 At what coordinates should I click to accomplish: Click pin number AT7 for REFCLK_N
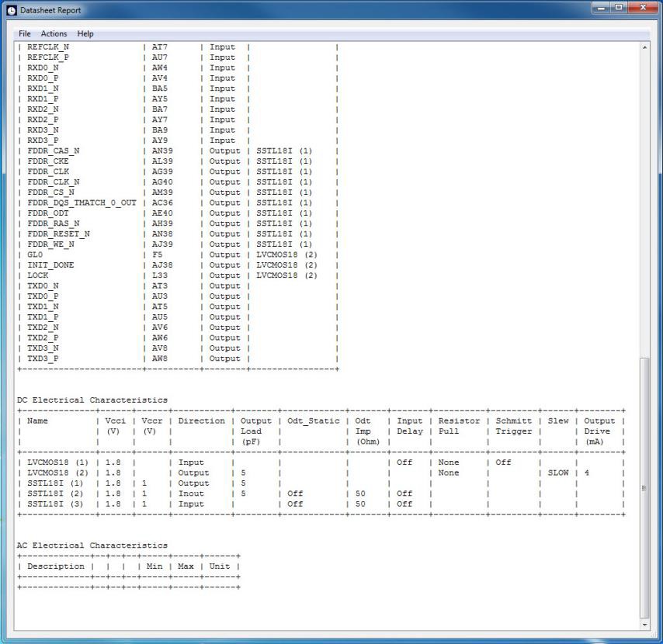point(160,47)
